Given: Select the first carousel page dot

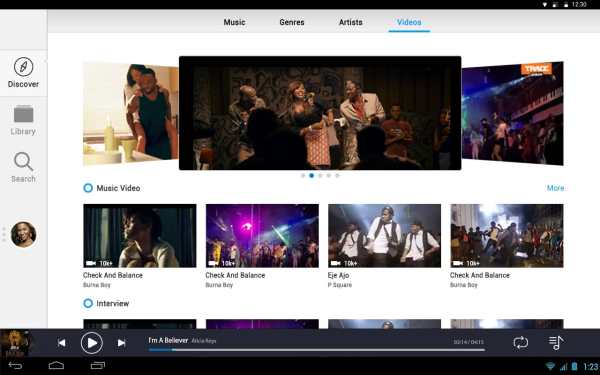Looking at the screenshot, I should coord(303,176).
